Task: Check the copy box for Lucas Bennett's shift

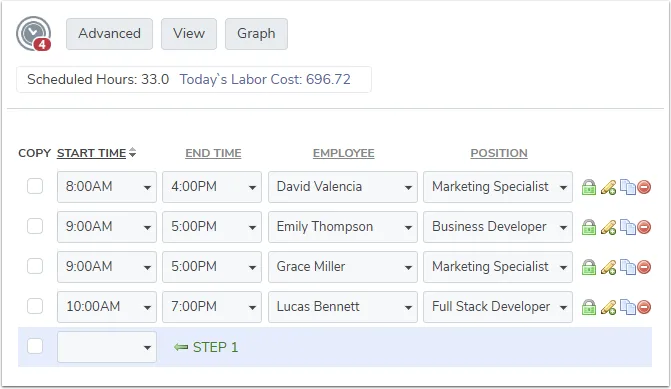Action: [x=35, y=306]
